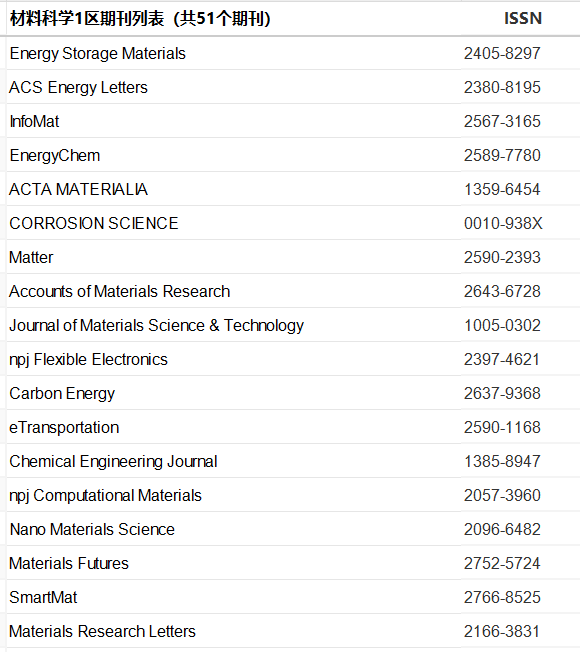Viewport: 580px width, 652px height.
Task: Click npj Flexible Electronics journal name
Action: tap(88, 360)
